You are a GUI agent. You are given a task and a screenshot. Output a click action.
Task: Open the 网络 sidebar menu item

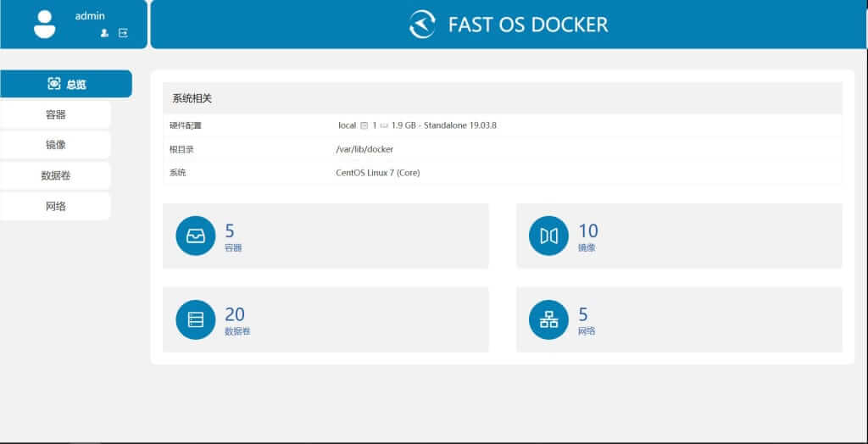point(55,206)
